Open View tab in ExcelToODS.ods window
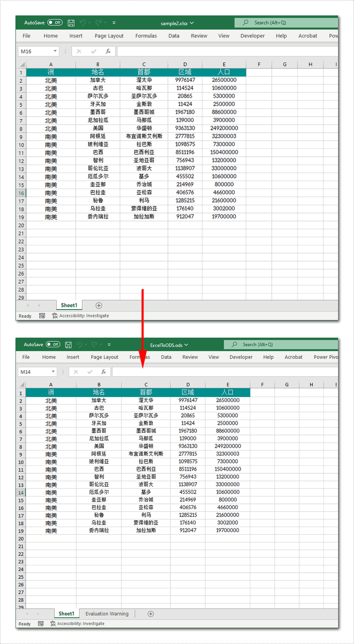 pyautogui.click(x=214, y=357)
